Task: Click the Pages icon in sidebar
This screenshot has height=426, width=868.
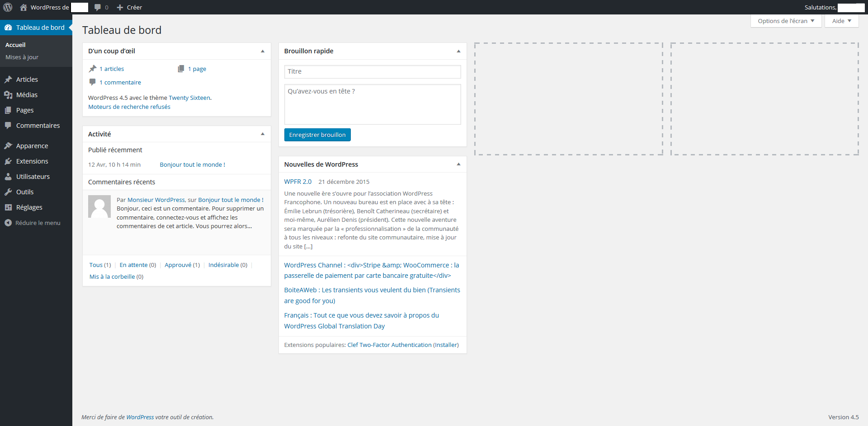Action: click(8, 110)
